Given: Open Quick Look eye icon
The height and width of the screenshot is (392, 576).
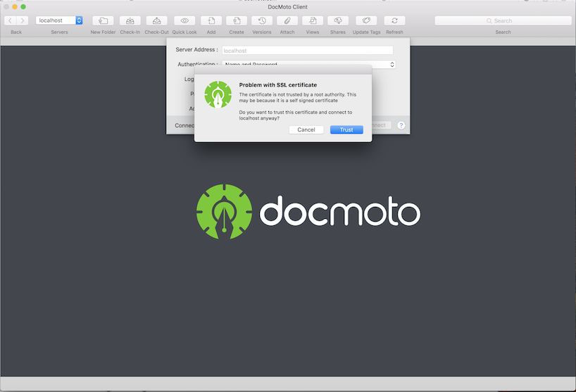Looking at the screenshot, I should [184, 20].
